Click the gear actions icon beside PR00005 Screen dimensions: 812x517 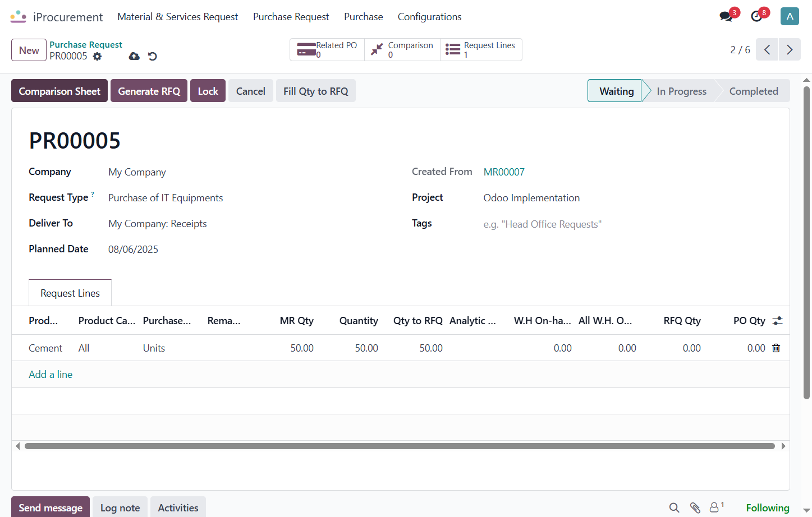pyautogui.click(x=98, y=56)
